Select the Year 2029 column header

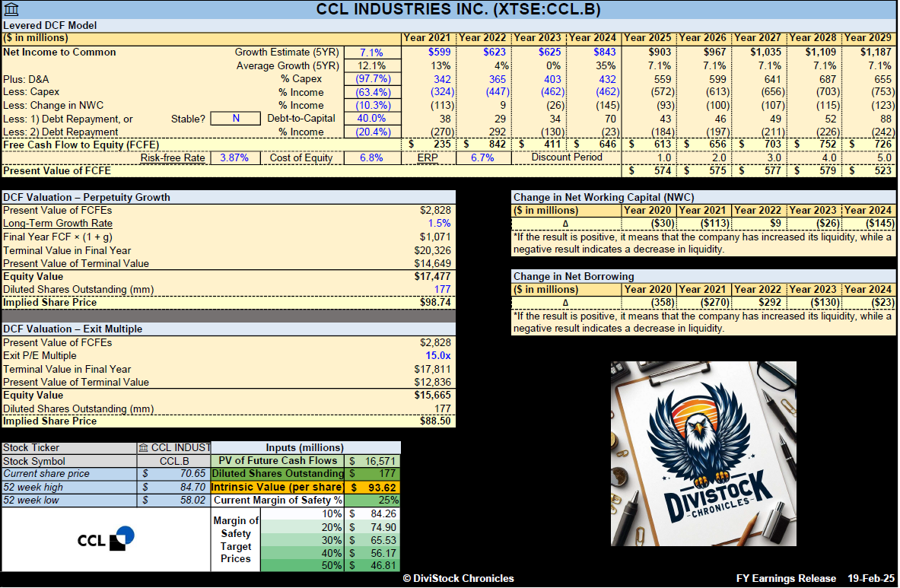click(869, 38)
